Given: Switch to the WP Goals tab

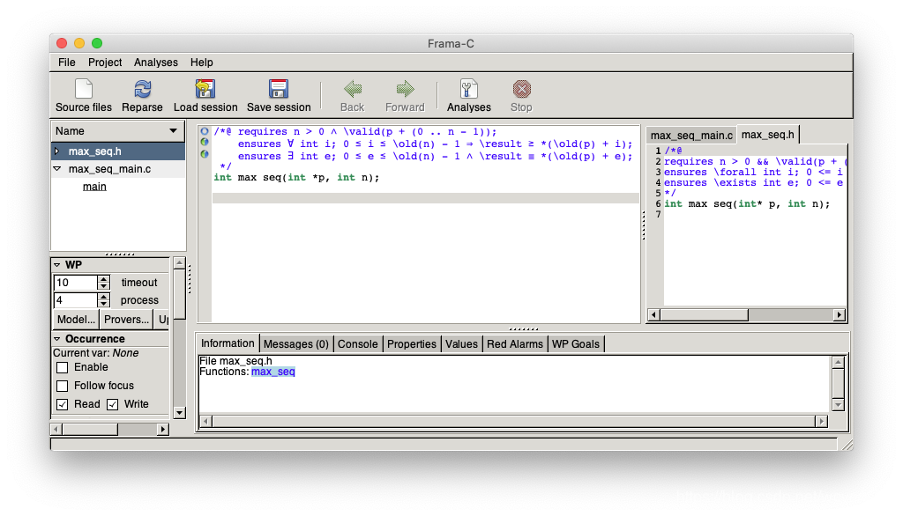Looking at the screenshot, I should pos(575,344).
